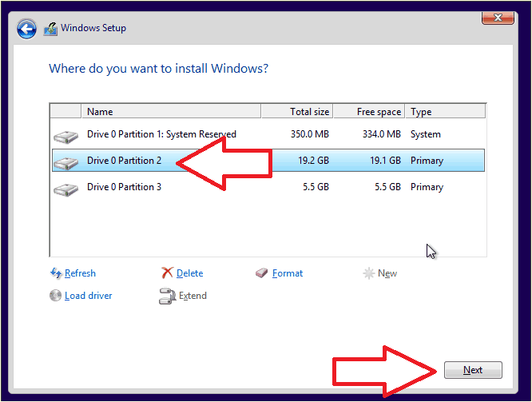Click the Load driver disc icon
This screenshot has width=532, height=402.
55,296
